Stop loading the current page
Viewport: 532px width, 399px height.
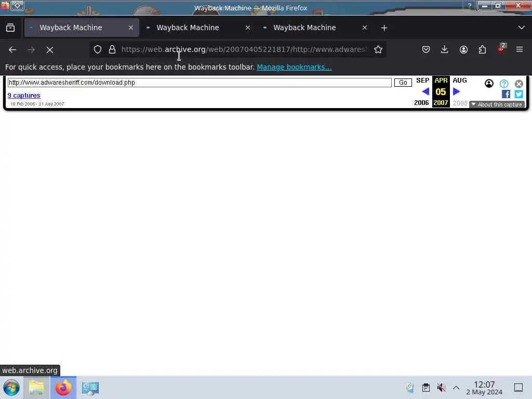[x=50, y=50]
